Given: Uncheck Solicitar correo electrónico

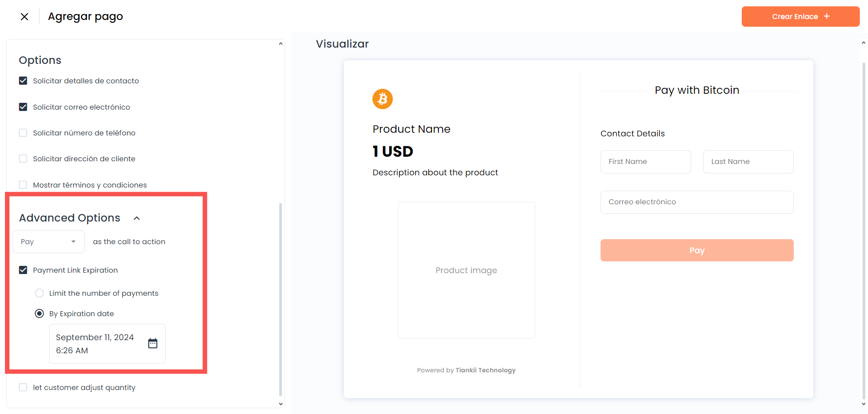Looking at the screenshot, I should point(23,107).
